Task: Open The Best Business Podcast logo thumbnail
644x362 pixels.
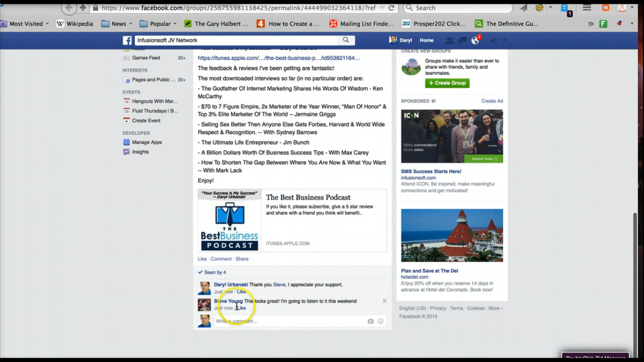Action: 230,221
